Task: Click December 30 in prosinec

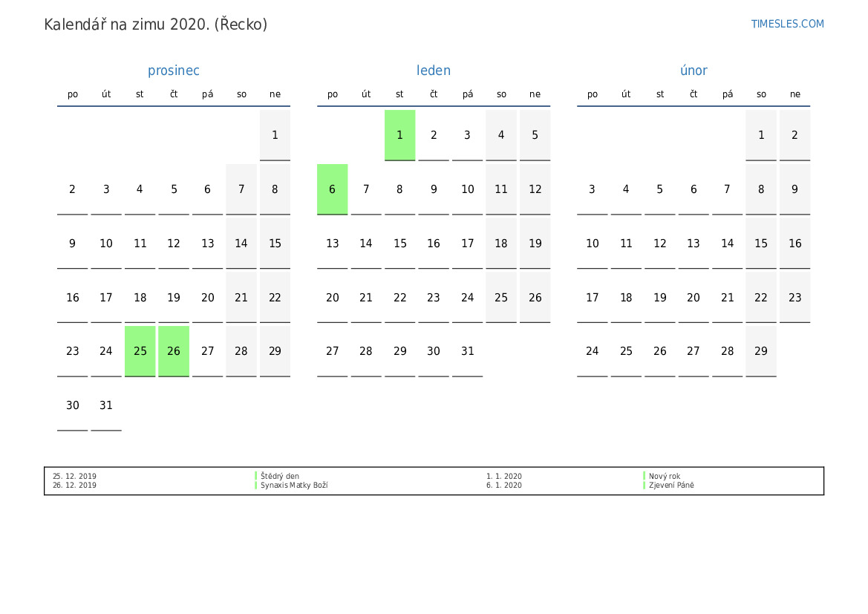Action: coord(73,405)
